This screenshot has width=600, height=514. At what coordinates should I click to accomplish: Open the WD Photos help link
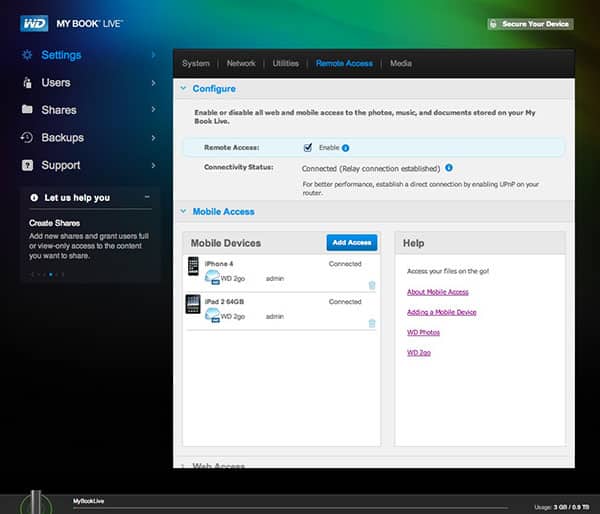(x=423, y=332)
